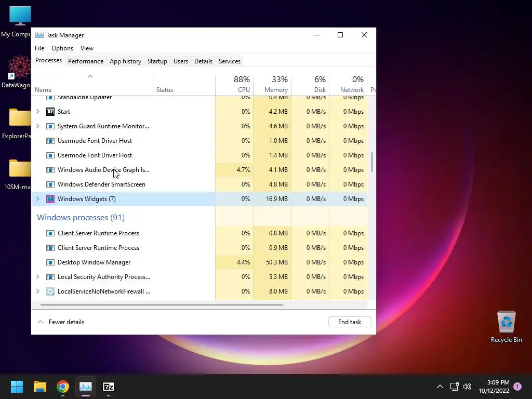Switch to the Users tab

[x=180, y=61]
